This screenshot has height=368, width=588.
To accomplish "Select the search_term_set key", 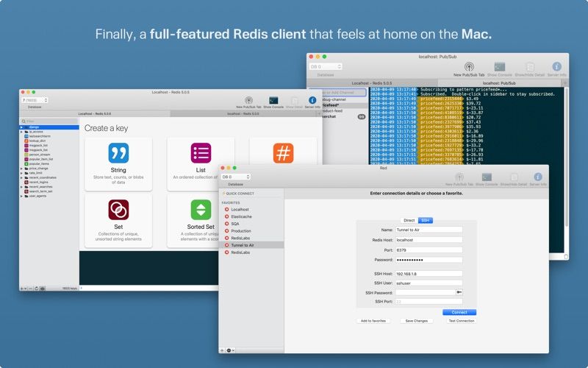I will point(40,191).
